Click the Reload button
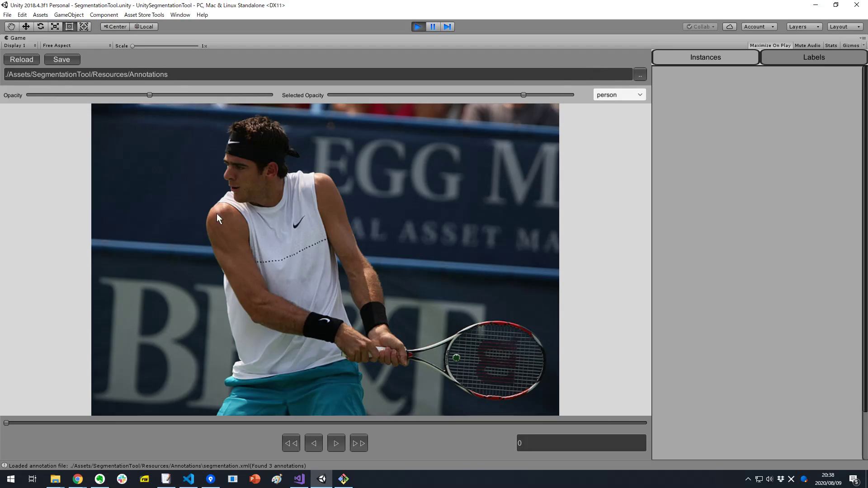Image resolution: width=868 pixels, height=488 pixels. 22,60
